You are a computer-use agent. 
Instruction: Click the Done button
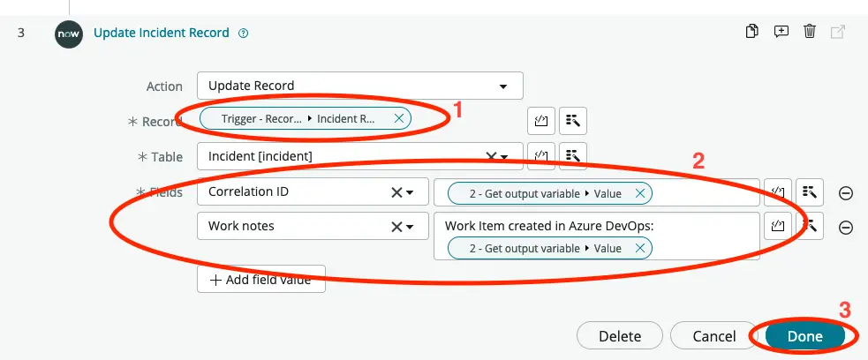(x=805, y=336)
